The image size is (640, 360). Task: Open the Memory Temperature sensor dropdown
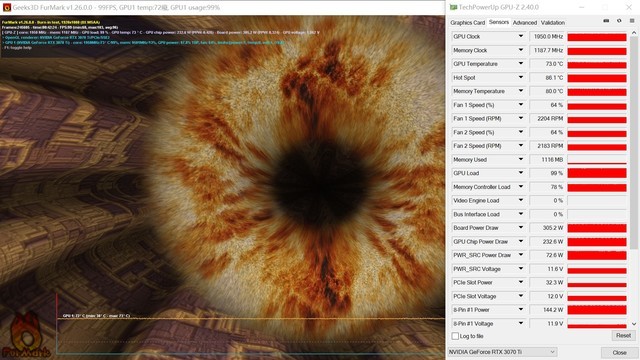click(521, 91)
